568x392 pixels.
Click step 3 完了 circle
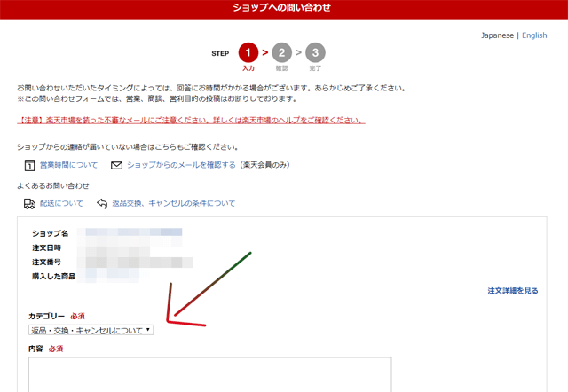pyautogui.click(x=315, y=53)
